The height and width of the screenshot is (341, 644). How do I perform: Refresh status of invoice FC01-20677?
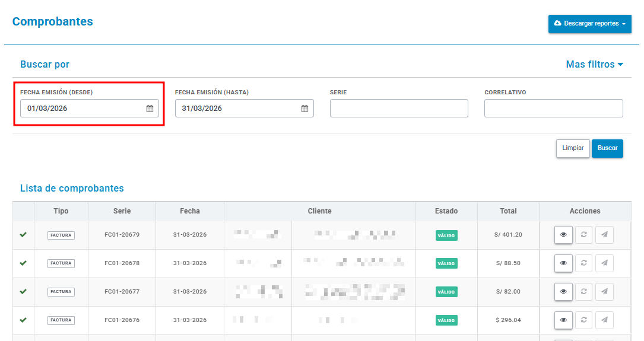coord(583,292)
